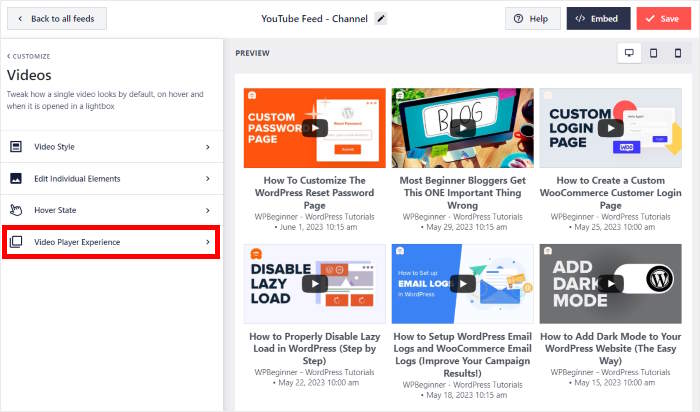Expand the Video Style chevron

[208, 147]
